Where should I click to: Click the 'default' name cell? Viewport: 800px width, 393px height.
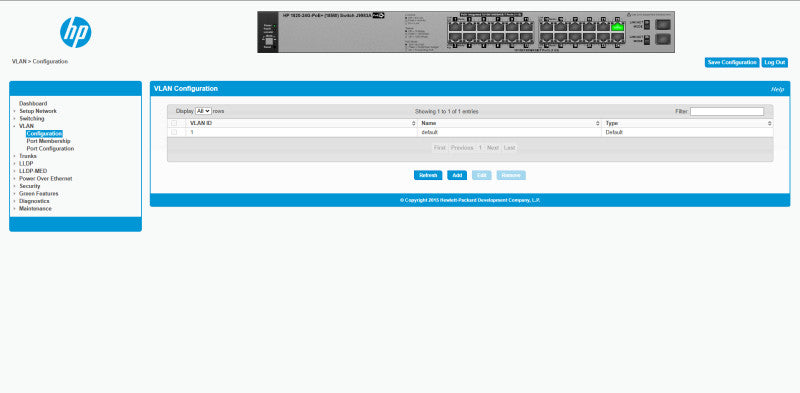coord(430,132)
